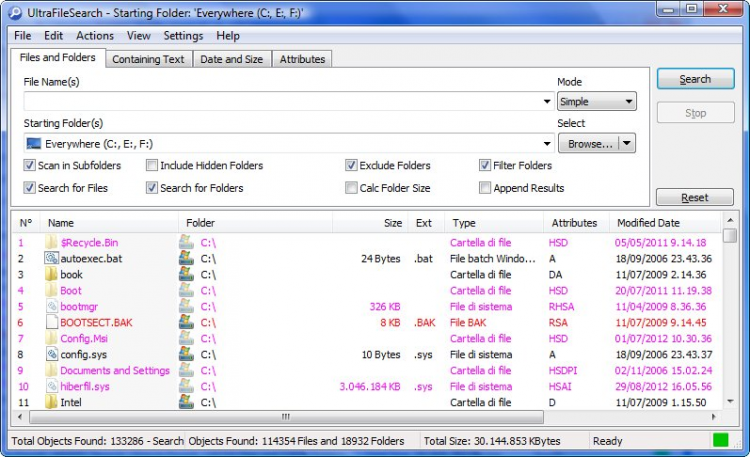Click the Ext column header
The image size is (750, 457).
(426, 223)
